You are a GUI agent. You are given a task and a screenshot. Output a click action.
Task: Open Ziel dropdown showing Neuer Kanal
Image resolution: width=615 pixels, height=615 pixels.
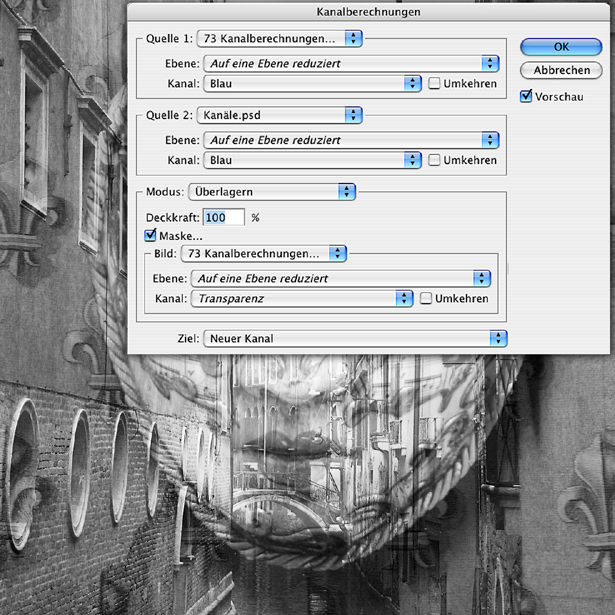[355, 338]
